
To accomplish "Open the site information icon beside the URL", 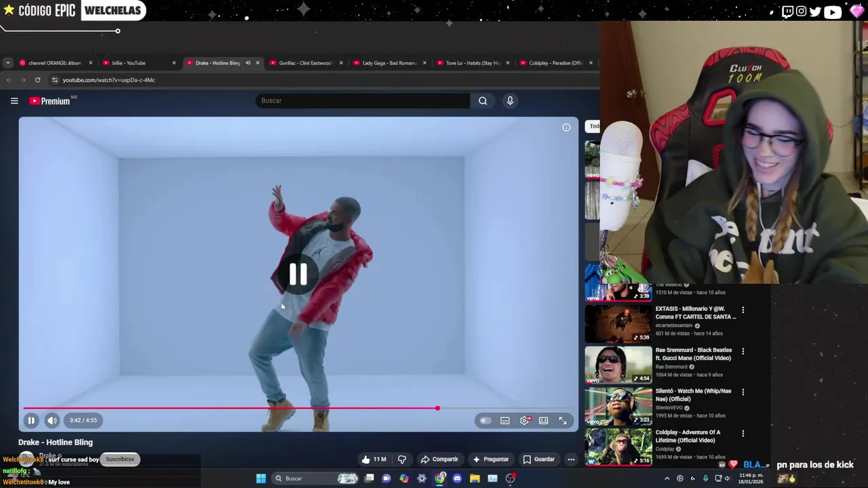I will click(54, 80).
